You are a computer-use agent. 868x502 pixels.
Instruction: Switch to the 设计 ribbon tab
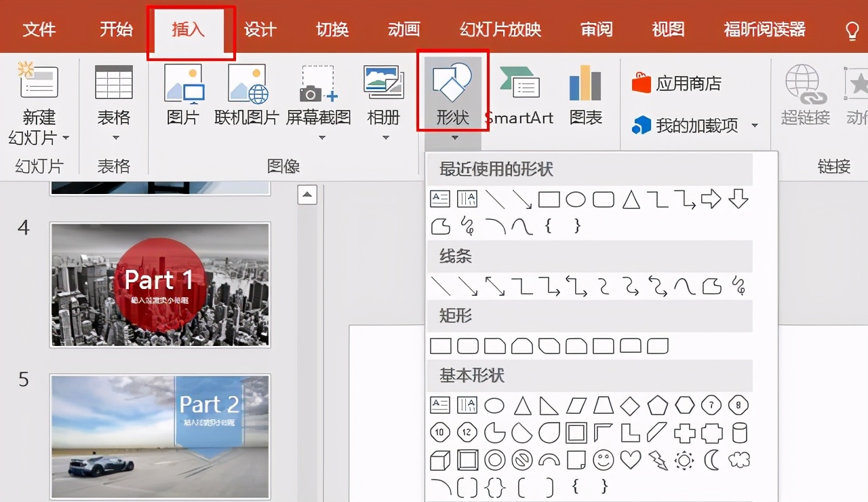pos(260,28)
